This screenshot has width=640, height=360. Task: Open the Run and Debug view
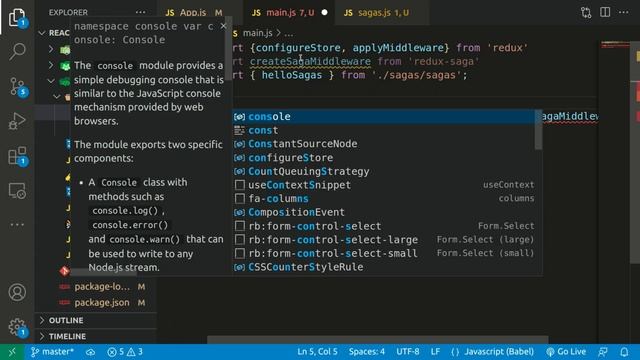[x=17, y=121]
